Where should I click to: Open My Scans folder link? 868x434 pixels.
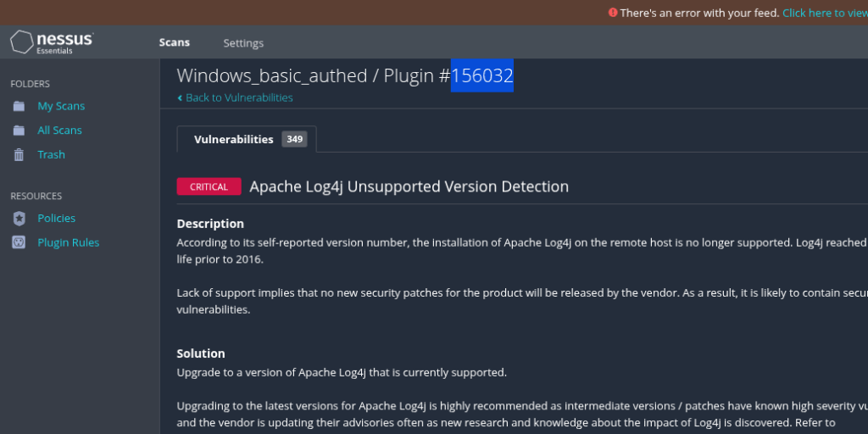61,106
